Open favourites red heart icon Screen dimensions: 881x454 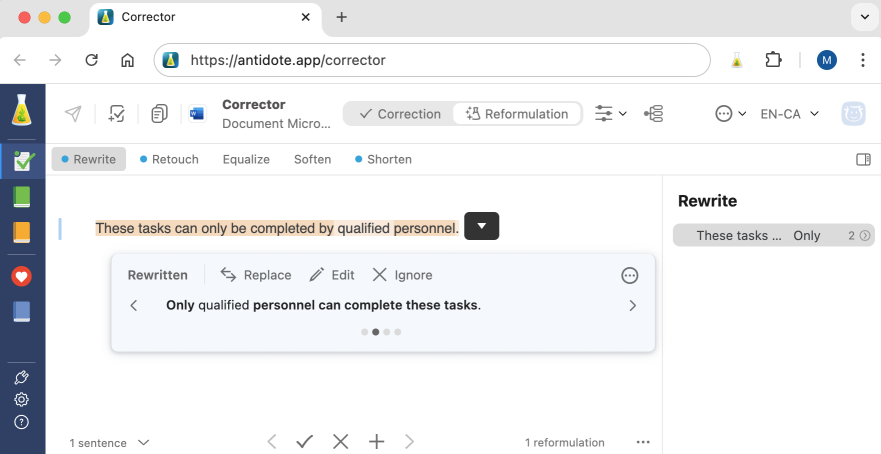(x=21, y=276)
